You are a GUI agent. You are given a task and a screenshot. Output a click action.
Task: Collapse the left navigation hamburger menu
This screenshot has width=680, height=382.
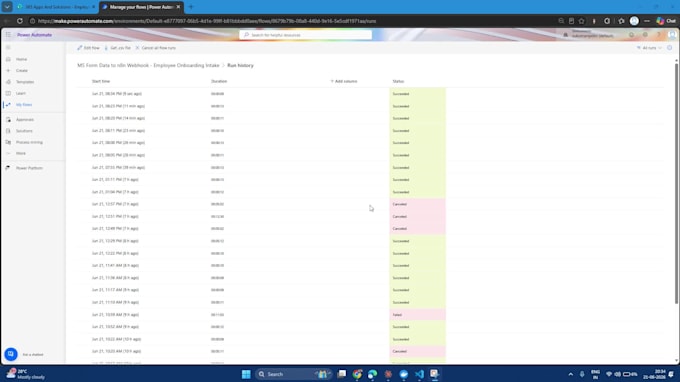coord(8,48)
